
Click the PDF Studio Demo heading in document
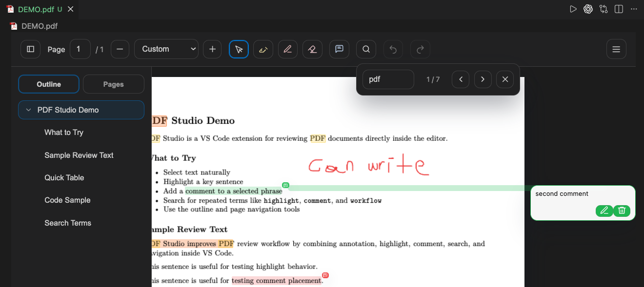point(193,121)
